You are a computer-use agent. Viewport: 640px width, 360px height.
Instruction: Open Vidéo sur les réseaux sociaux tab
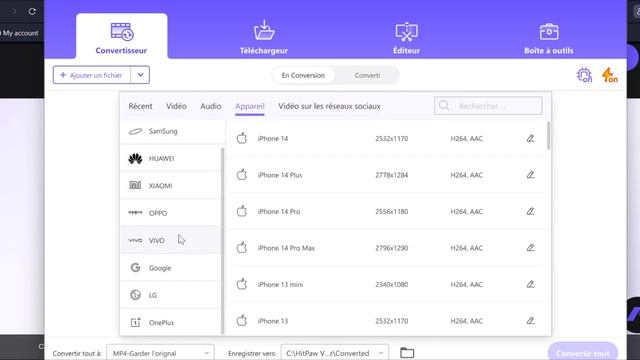(x=329, y=106)
